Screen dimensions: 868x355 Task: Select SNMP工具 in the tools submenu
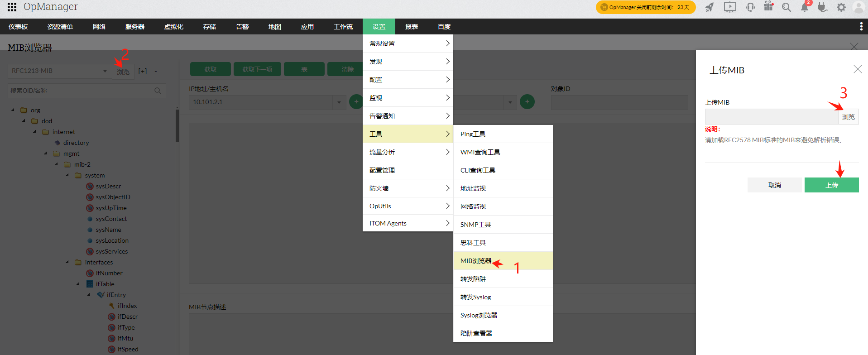click(x=503, y=225)
